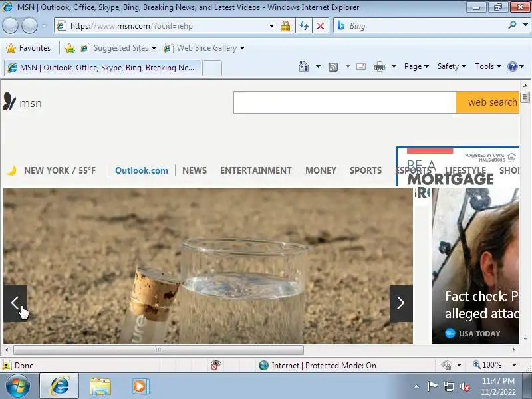Open a new blank tab

(x=212, y=68)
